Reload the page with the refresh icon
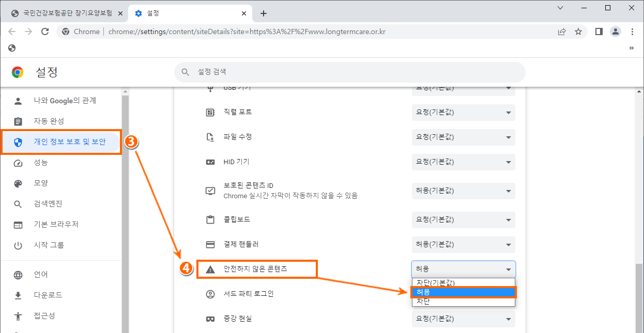 (x=45, y=31)
